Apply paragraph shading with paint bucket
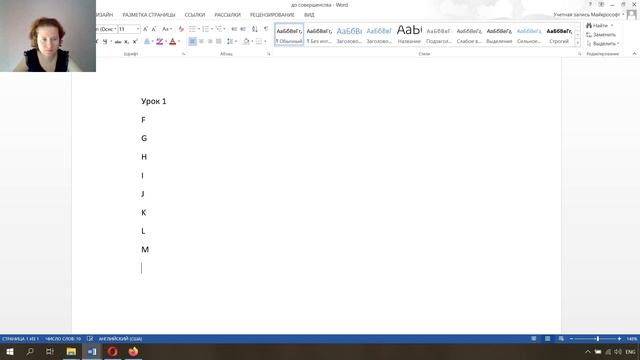The height and width of the screenshot is (360, 640). [x=246, y=41]
